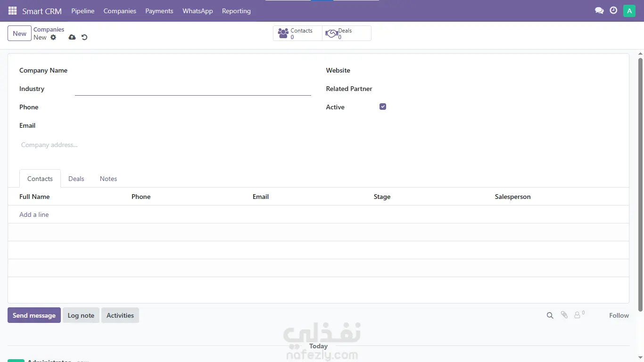Click the gear actions icon beside New
This screenshot has width=644, height=362.
pos(53,37)
